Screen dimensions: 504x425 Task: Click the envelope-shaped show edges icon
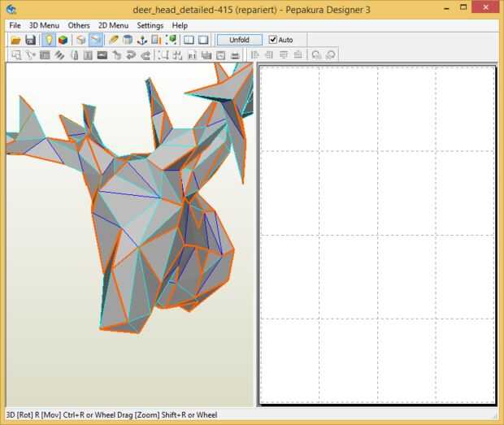tap(97, 40)
